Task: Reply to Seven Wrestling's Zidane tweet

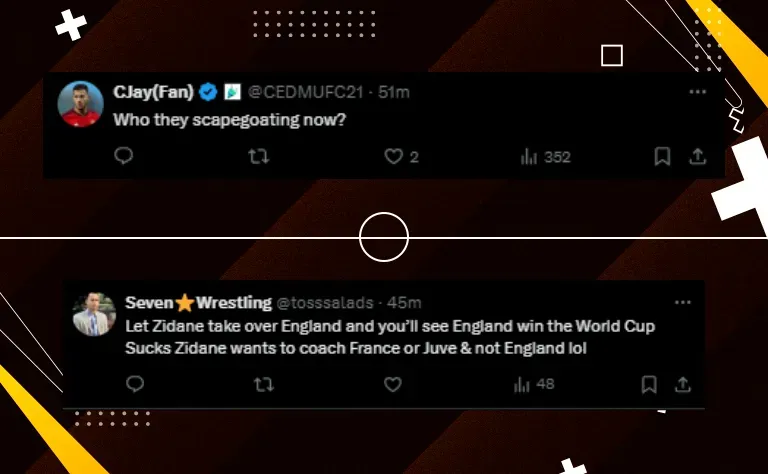Action: pyautogui.click(x=135, y=384)
